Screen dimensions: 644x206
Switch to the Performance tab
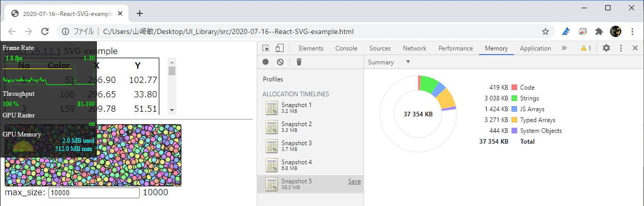(x=455, y=48)
